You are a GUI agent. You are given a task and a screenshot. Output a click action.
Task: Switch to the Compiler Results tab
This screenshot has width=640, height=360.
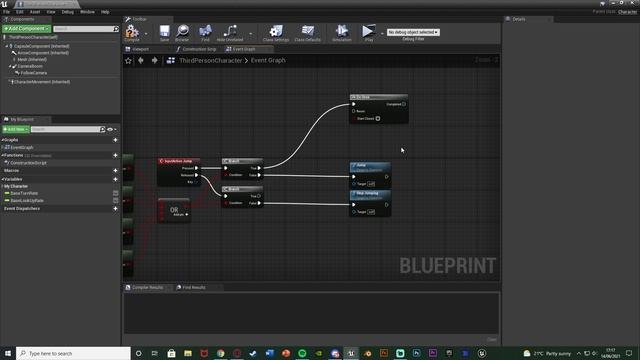tap(147, 287)
